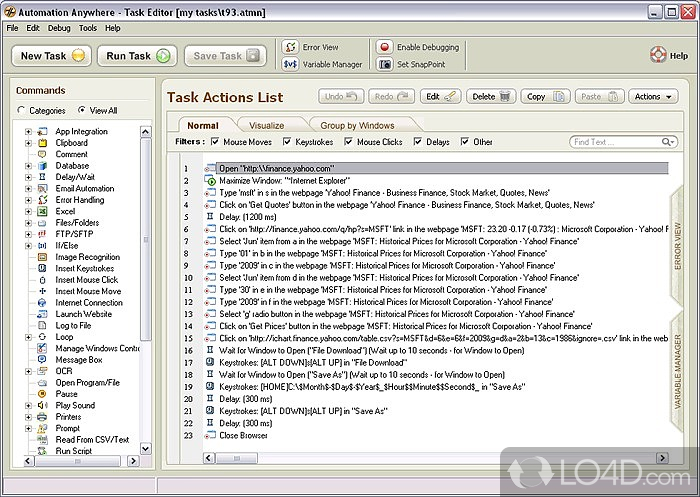Uncheck the Mouse Moves filter
This screenshot has height=497, width=700.
click(x=214, y=143)
